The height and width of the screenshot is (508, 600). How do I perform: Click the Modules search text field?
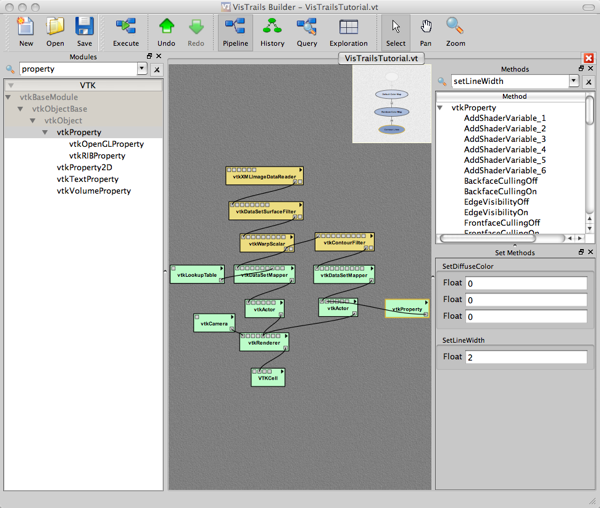coord(78,69)
